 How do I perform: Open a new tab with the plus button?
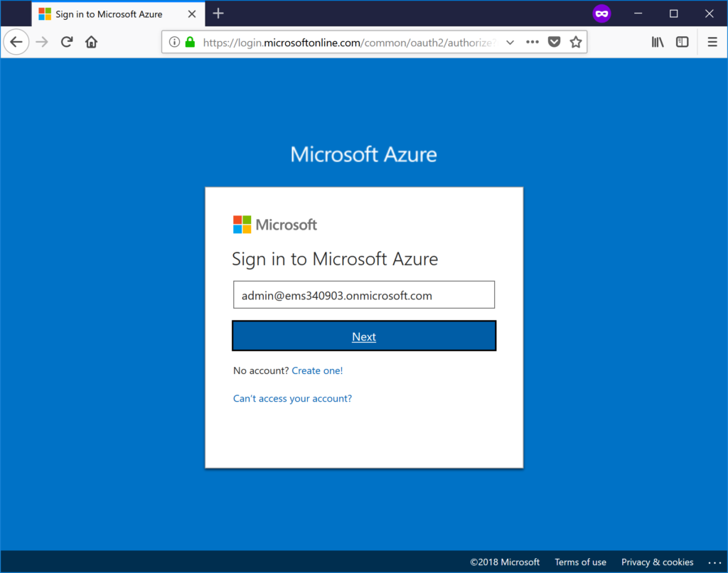pos(218,14)
